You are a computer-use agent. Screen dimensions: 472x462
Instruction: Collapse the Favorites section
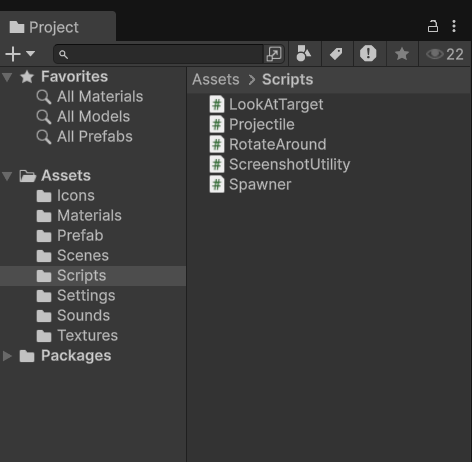(x=7, y=77)
